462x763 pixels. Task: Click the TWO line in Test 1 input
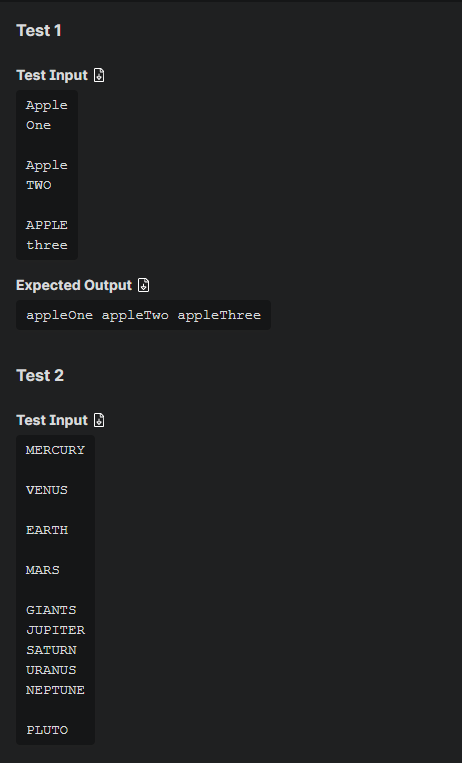tap(38, 185)
